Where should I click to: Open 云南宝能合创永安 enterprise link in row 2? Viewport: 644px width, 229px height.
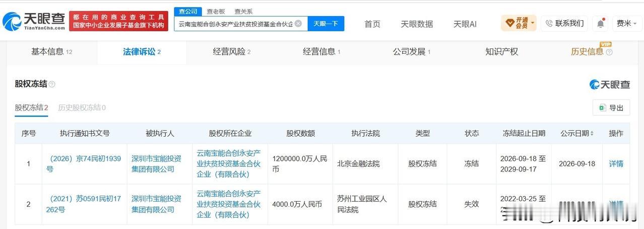228,204
